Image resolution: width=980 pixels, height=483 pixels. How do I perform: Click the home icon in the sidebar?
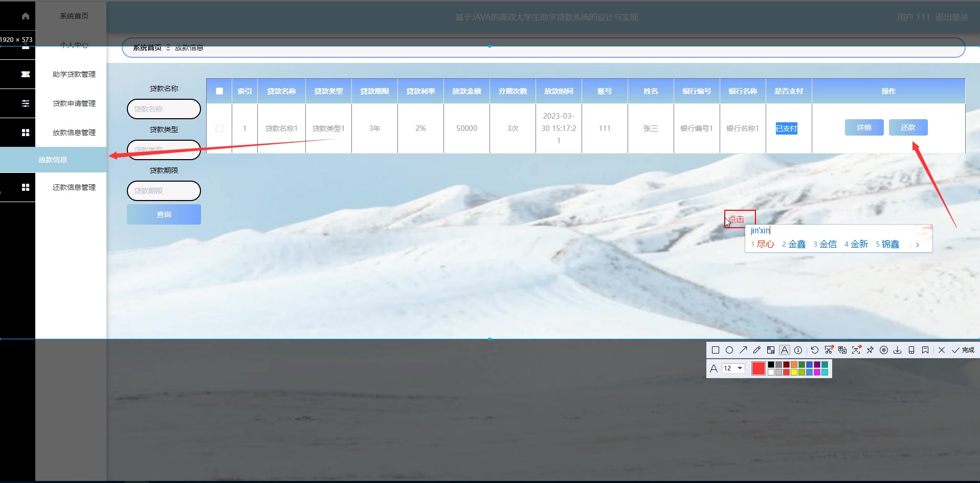tap(26, 16)
